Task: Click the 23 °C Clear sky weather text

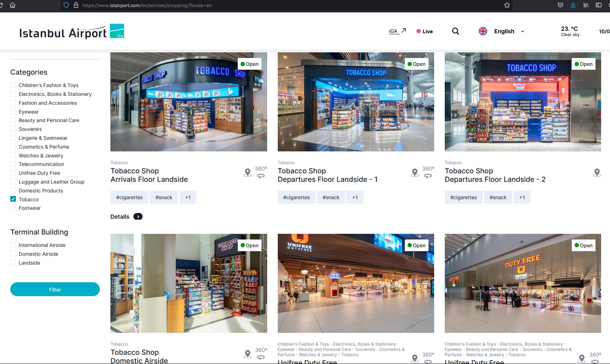Action: 570,31
